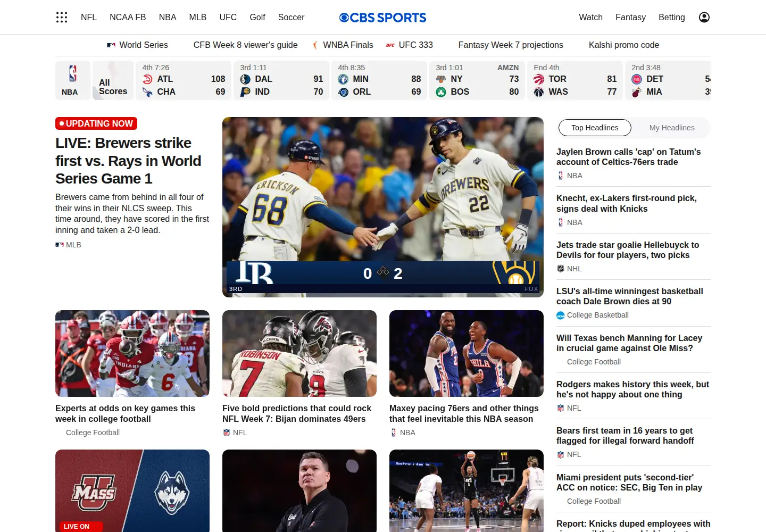
Task: Open Fantasy Week 7 projections link
Action: tap(511, 45)
